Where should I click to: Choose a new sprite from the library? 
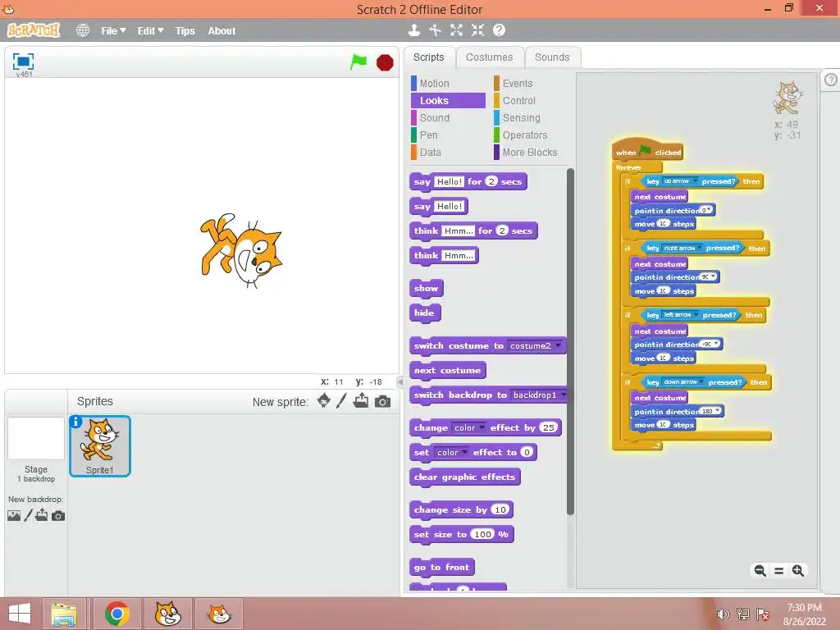pos(323,400)
